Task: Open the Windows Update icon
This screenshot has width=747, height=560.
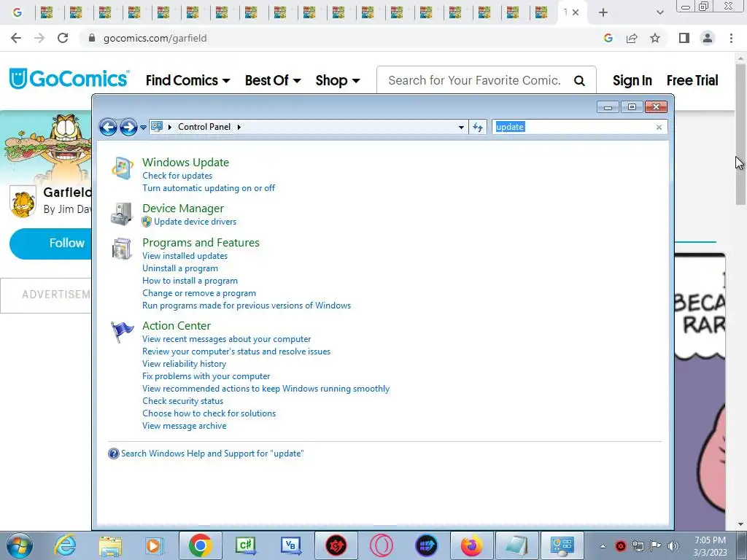Action: click(122, 168)
